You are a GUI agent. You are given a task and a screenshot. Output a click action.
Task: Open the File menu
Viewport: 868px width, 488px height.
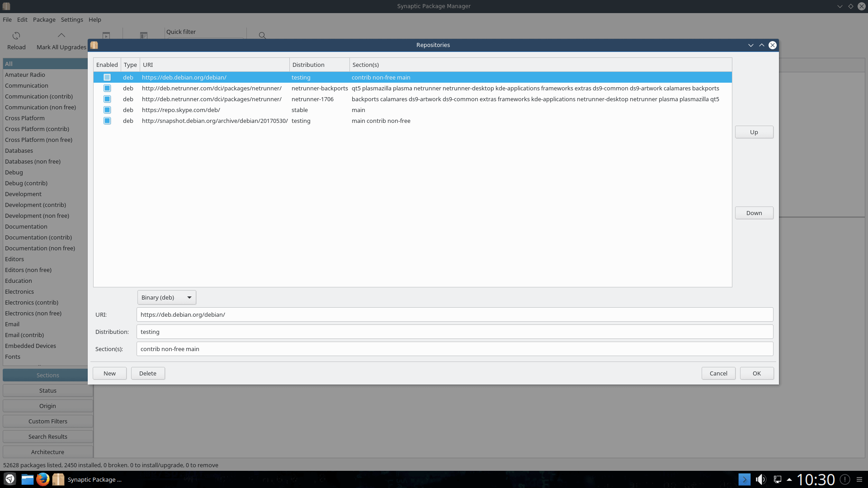coord(7,19)
